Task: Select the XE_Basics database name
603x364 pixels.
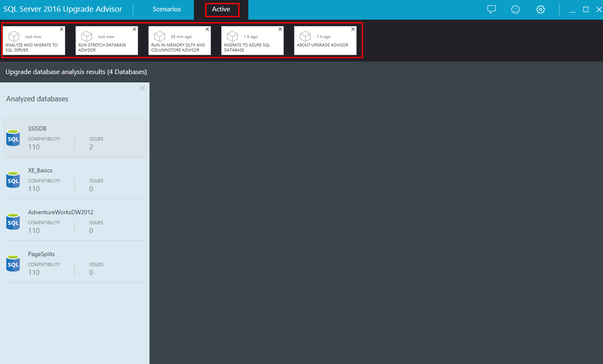Action: point(40,170)
